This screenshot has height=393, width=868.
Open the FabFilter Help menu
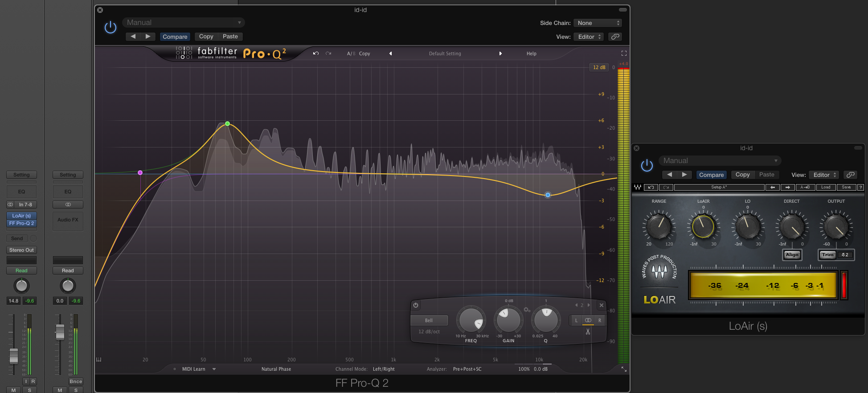coord(532,53)
